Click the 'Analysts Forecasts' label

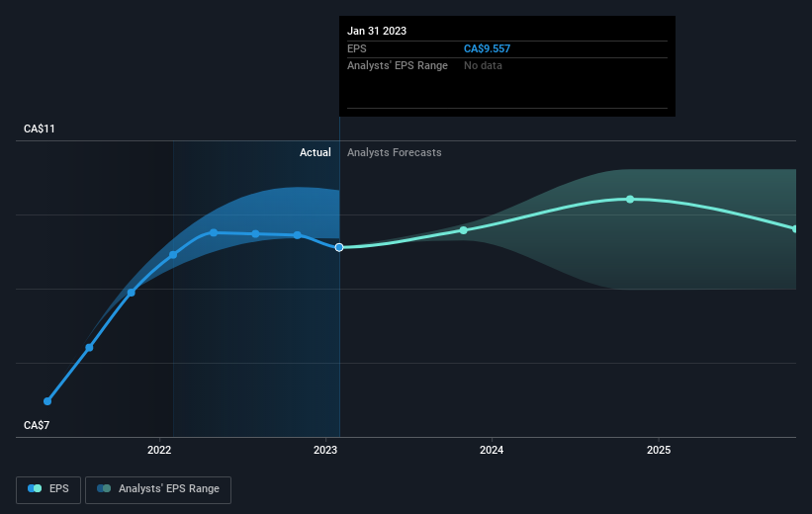tap(394, 152)
